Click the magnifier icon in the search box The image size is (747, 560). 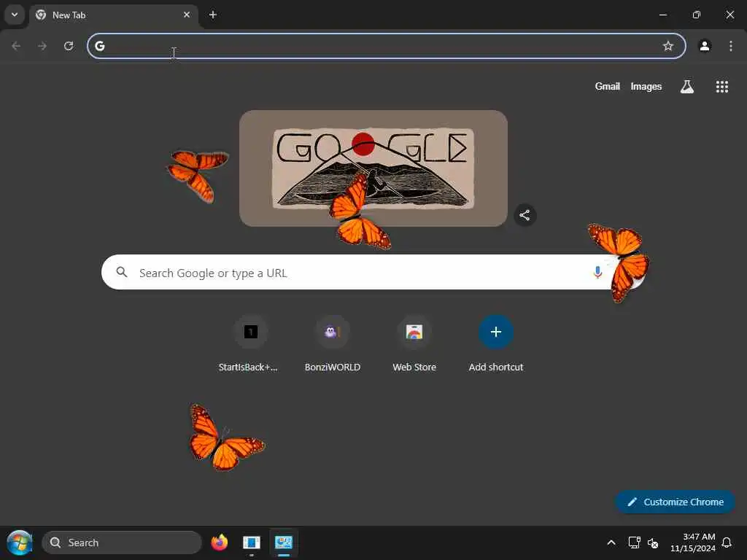[122, 272]
